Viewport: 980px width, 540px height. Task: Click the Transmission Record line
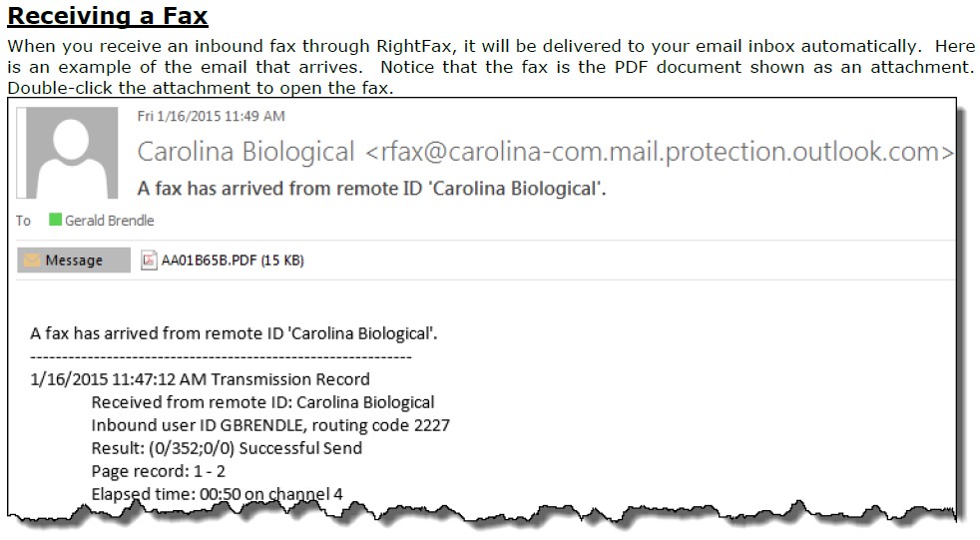point(200,379)
